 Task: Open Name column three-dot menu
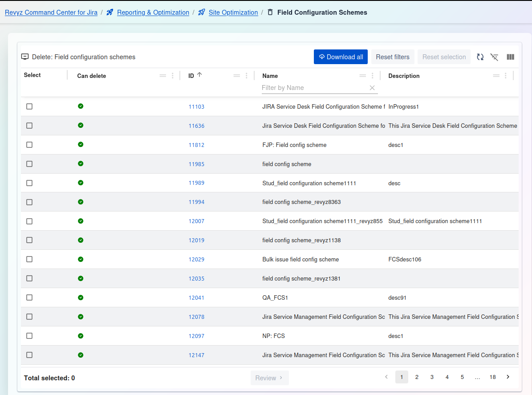pos(373,76)
